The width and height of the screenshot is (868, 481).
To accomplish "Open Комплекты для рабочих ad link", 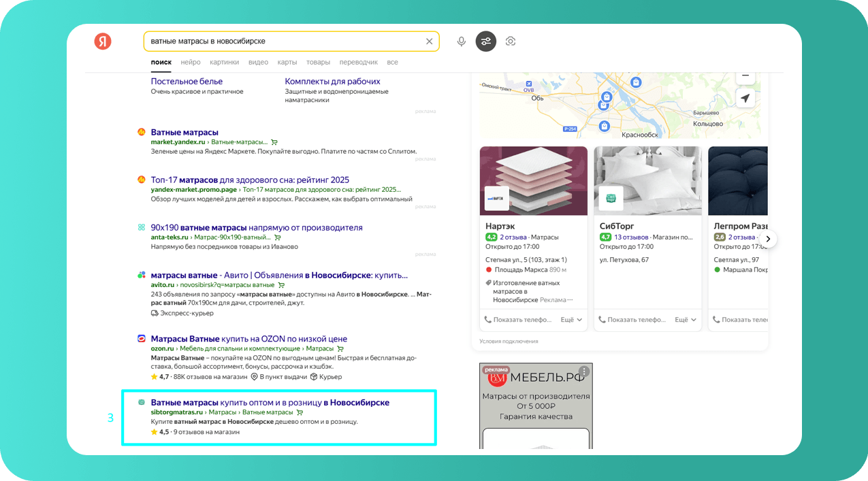I will pos(332,82).
